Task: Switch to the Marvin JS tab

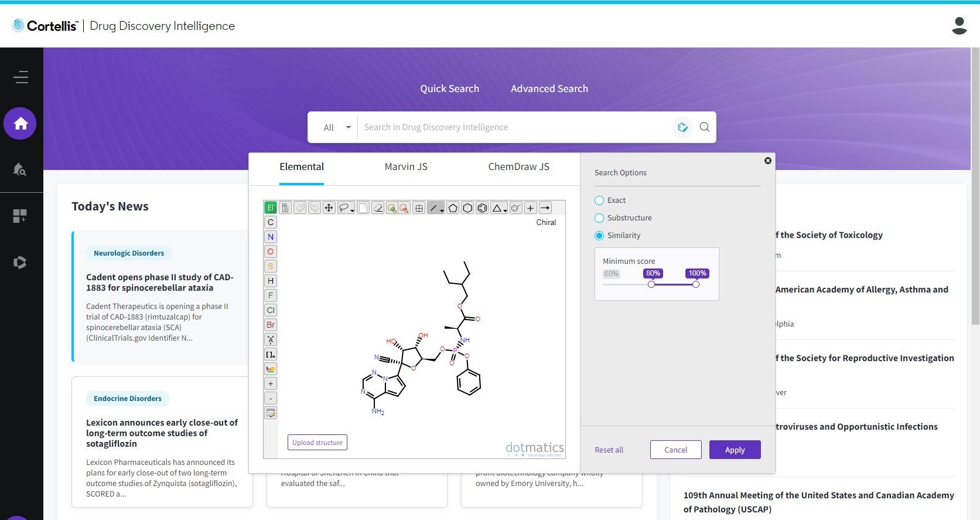Action: point(406,167)
